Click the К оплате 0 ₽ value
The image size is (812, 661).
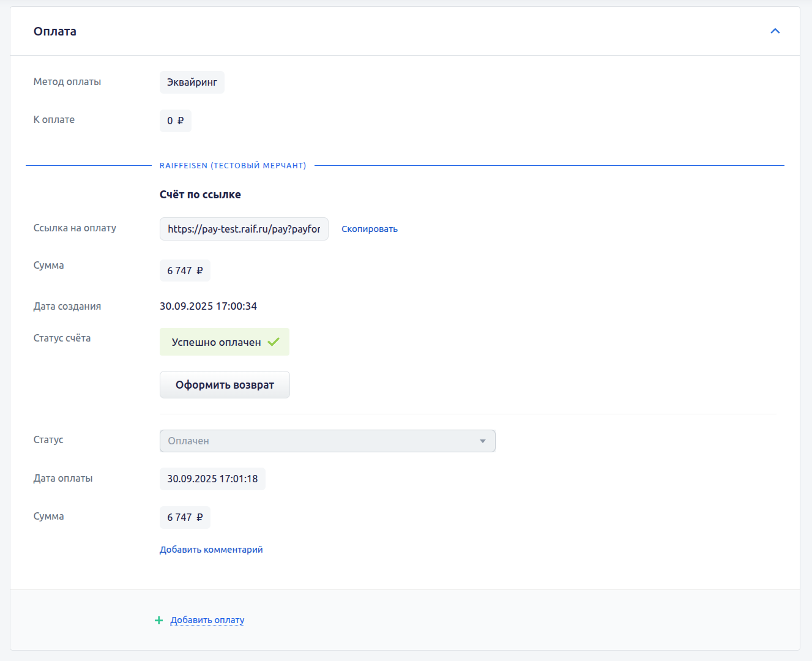[x=176, y=121]
